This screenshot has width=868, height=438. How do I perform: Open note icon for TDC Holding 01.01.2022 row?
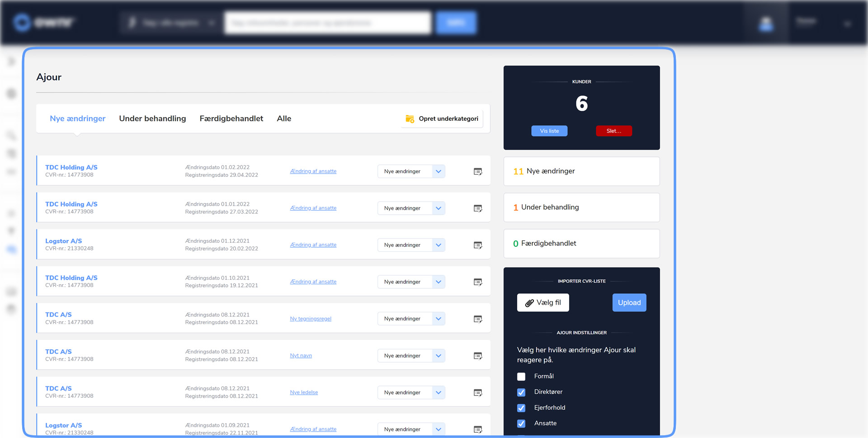tap(478, 208)
